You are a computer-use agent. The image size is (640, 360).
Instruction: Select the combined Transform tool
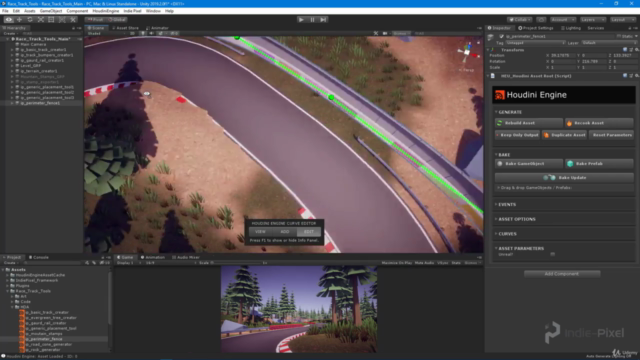62,20
